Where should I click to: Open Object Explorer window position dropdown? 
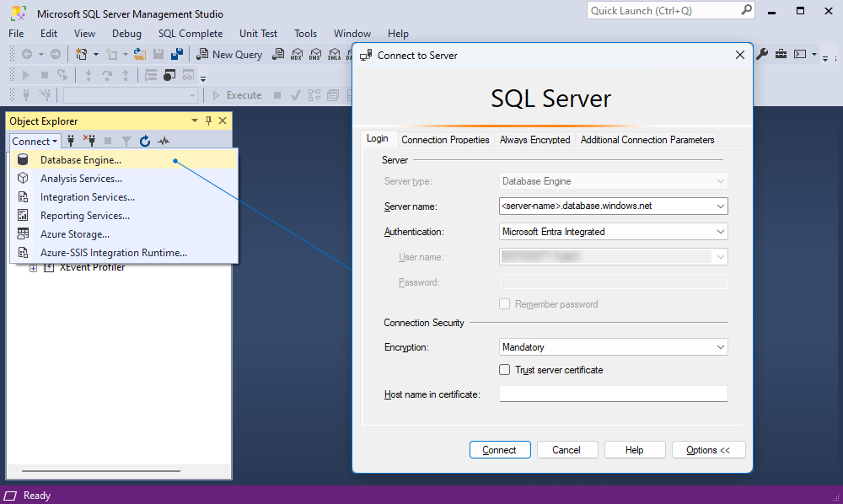(x=195, y=121)
